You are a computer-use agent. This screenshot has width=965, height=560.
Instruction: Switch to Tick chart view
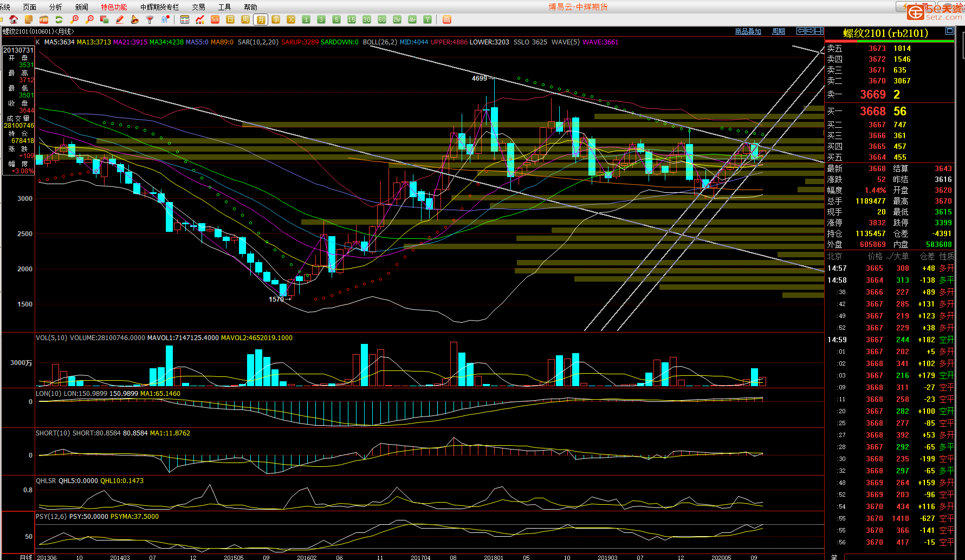pos(215,19)
